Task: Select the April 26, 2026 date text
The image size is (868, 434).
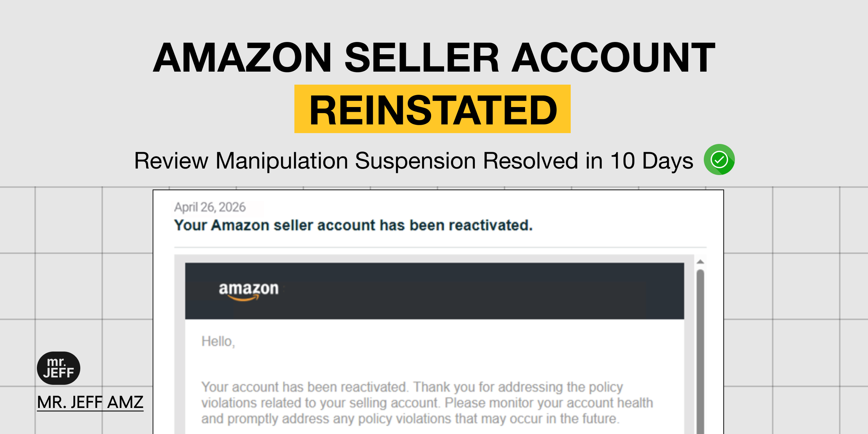Action: [x=210, y=207]
